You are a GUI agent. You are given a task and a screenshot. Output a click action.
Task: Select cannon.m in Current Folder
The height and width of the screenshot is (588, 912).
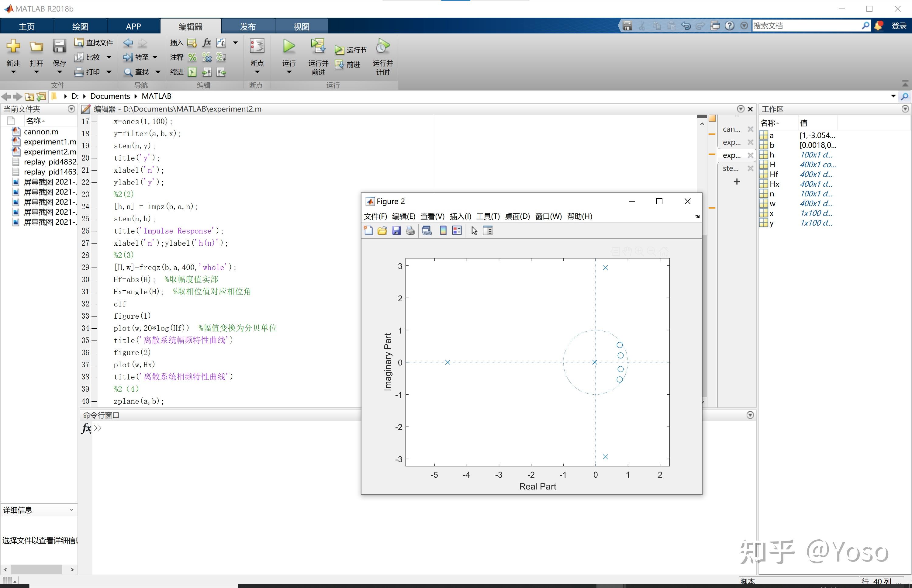click(x=41, y=132)
